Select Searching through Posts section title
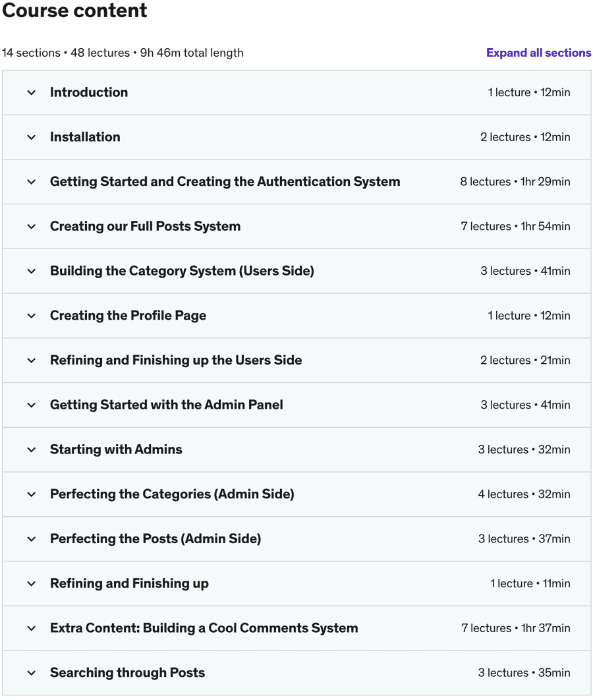The width and height of the screenshot is (593, 700). click(127, 673)
